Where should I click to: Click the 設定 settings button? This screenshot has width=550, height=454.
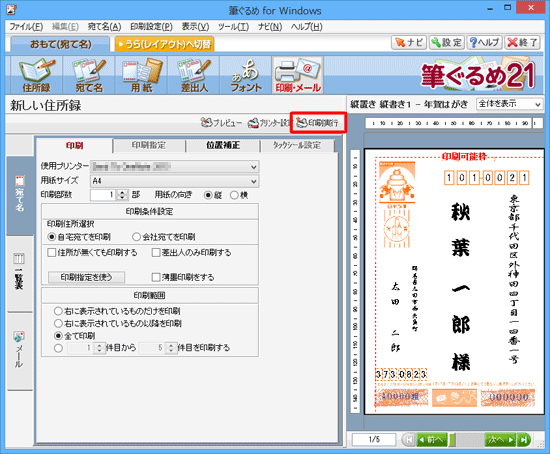click(x=447, y=42)
